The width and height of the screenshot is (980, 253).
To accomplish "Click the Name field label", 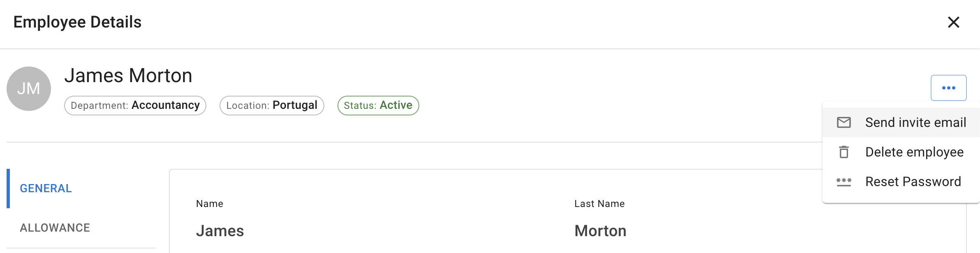I will (x=210, y=204).
